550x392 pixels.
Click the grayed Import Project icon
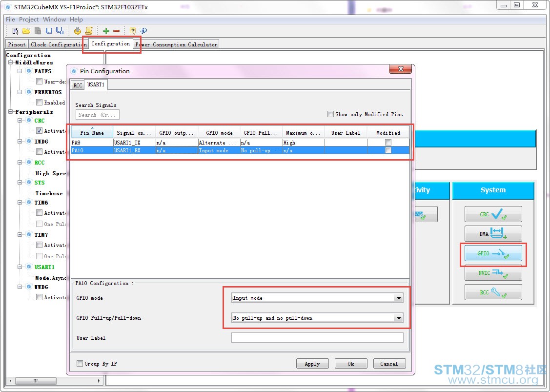point(38,31)
